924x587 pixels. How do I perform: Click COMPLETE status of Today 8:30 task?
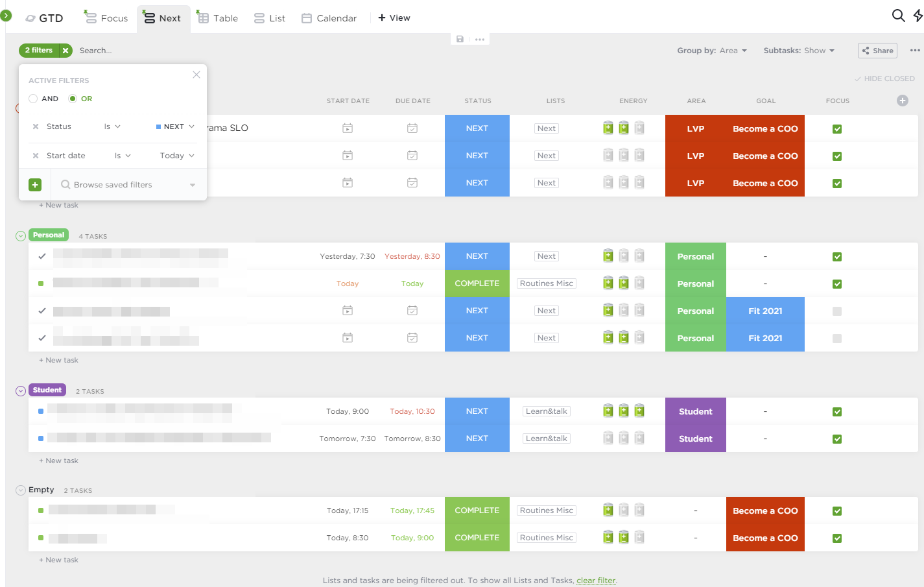click(x=477, y=538)
